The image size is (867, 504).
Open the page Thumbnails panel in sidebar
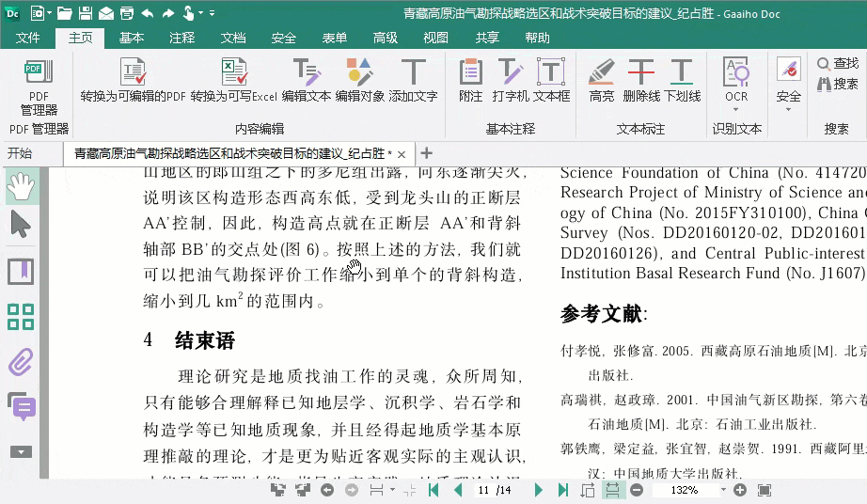21,317
